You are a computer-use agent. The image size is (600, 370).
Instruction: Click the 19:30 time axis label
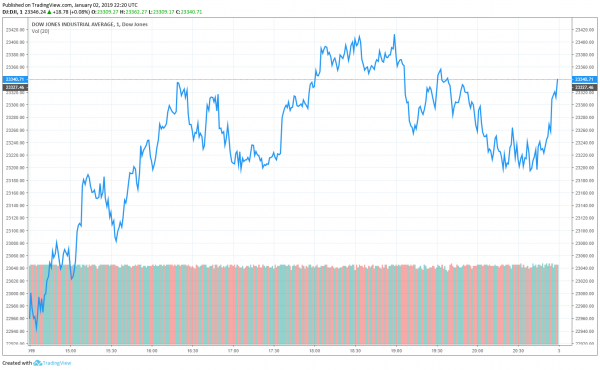[437, 350]
